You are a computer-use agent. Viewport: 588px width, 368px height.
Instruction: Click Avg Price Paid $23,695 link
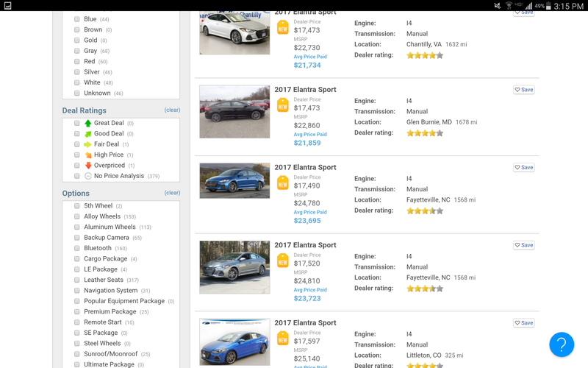(310, 216)
